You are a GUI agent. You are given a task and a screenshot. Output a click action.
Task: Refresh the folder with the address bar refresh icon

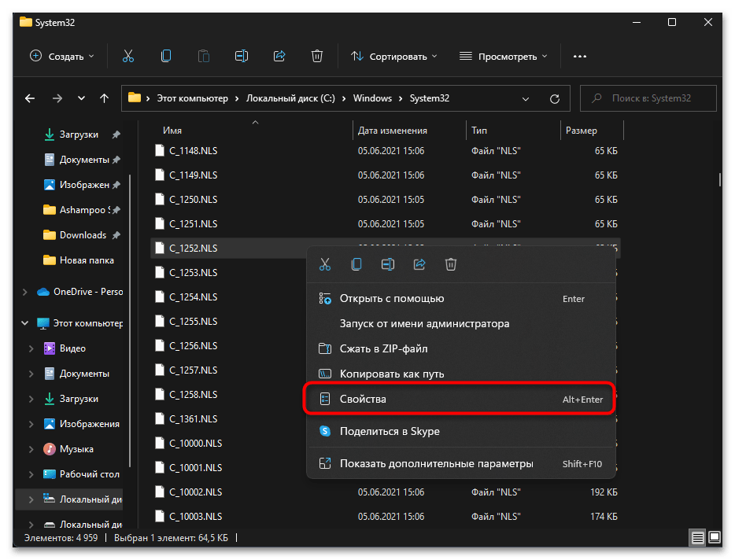[555, 98]
